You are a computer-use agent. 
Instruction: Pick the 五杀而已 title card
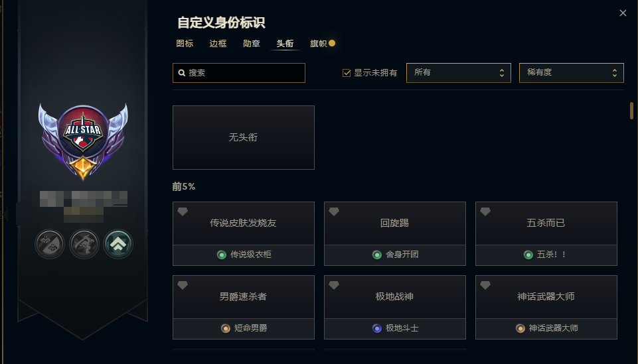(546, 223)
